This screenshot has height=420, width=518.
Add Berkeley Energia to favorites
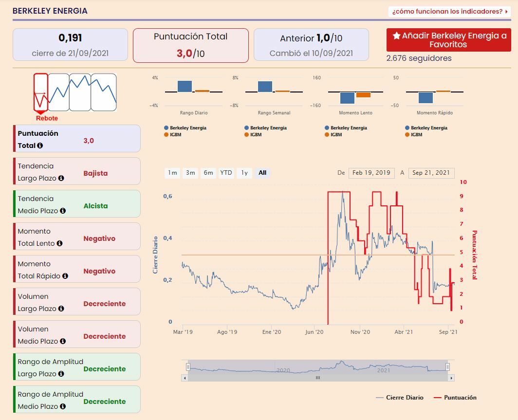pos(449,40)
